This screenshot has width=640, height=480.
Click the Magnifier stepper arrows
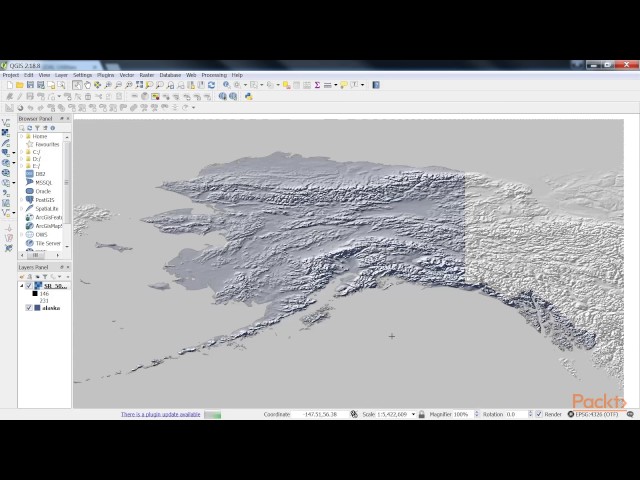point(476,414)
